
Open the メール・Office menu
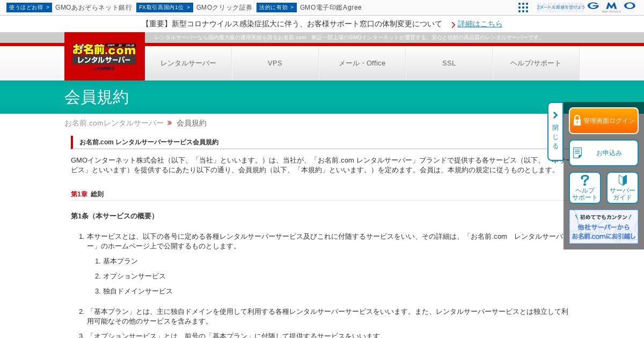[x=362, y=63]
